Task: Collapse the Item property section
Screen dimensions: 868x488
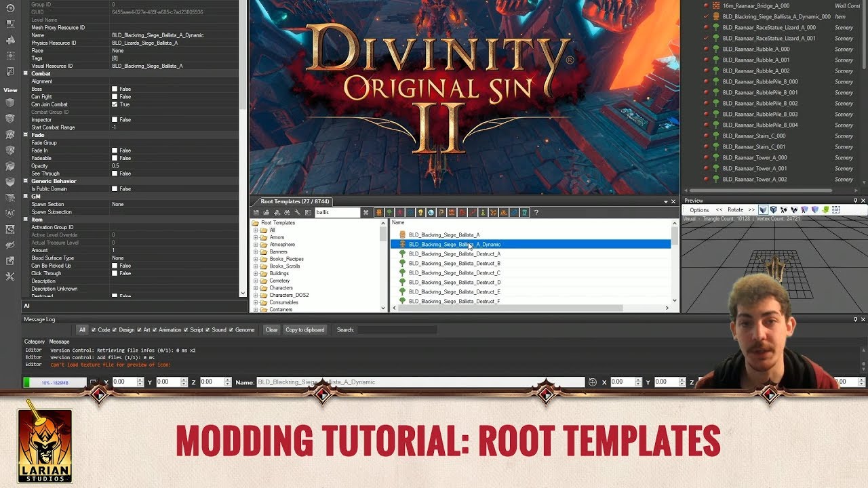Action: coord(26,220)
